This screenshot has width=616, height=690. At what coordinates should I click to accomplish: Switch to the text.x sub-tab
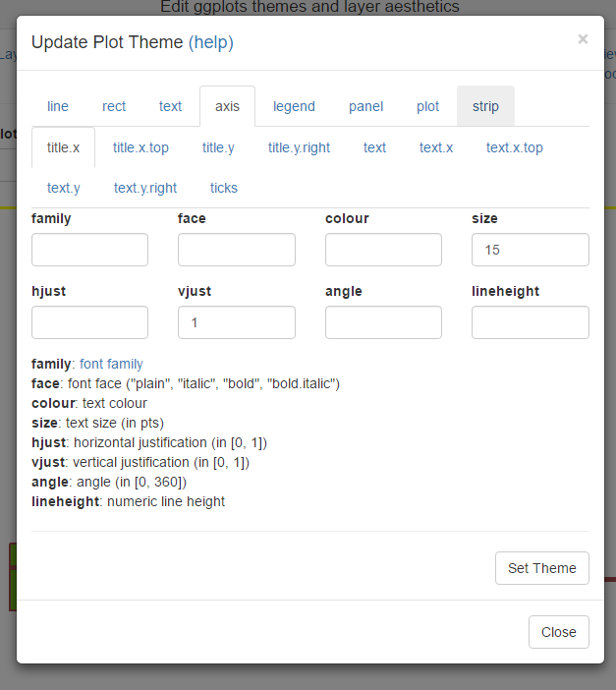point(436,147)
